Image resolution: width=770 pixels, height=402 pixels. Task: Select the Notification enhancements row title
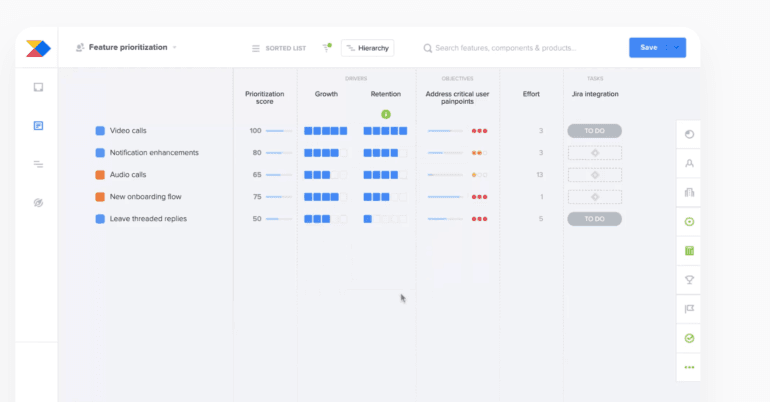[x=154, y=153]
